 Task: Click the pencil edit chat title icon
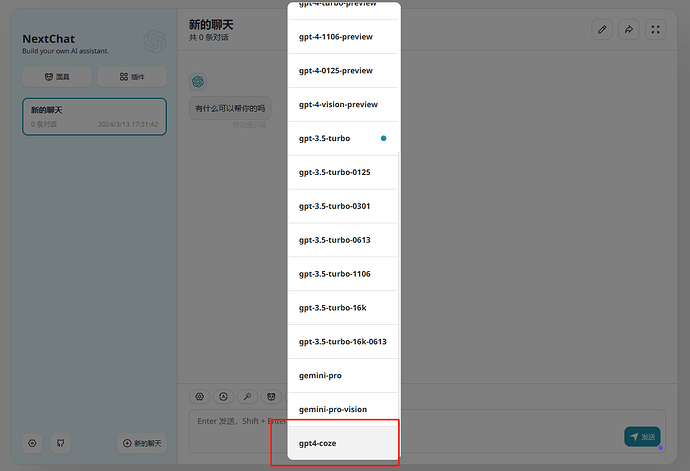[x=602, y=29]
